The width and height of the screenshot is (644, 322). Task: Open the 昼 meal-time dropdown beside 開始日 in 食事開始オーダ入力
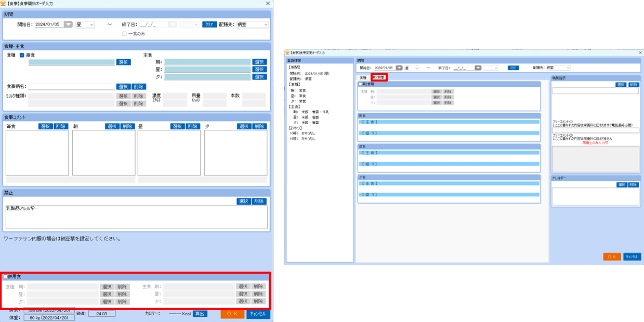pyautogui.click(x=85, y=24)
